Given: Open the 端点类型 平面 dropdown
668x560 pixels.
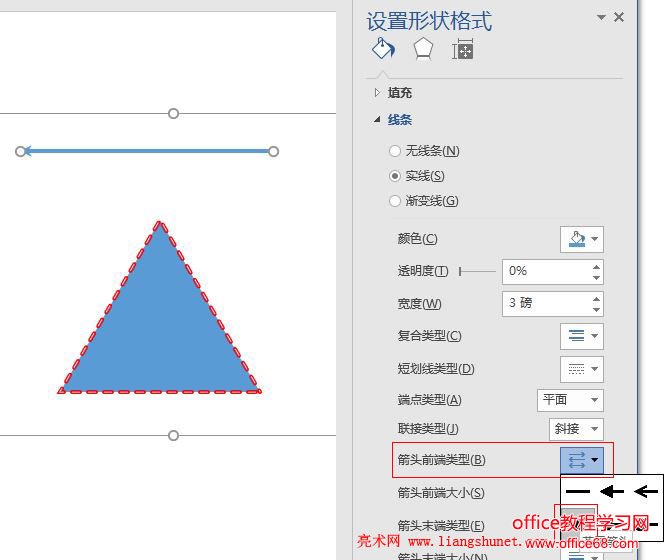Looking at the screenshot, I should tap(570, 400).
